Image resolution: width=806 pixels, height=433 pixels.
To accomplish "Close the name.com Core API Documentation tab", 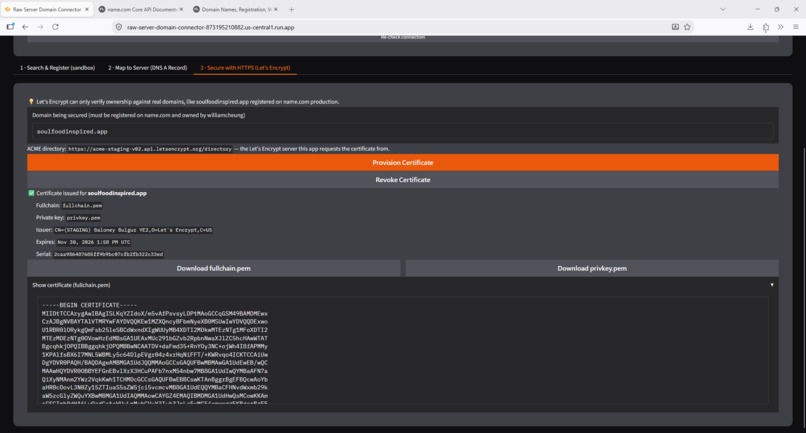I will (x=181, y=9).
